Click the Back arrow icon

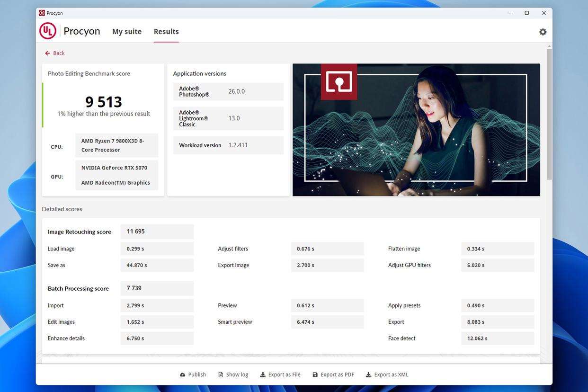(x=47, y=53)
